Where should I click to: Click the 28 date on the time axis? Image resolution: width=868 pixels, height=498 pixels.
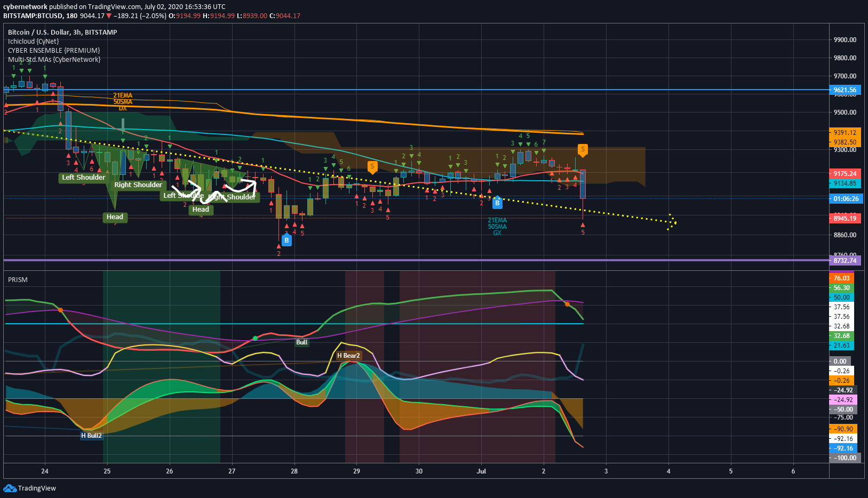294,471
